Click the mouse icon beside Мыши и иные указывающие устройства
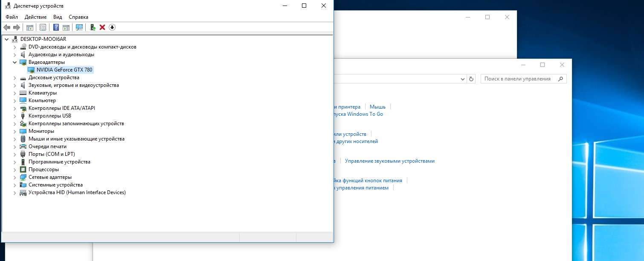644x261 pixels. pos(23,139)
